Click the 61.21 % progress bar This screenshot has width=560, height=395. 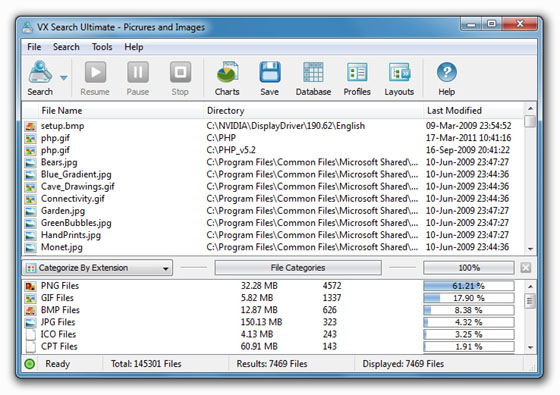(x=469, y=286)
